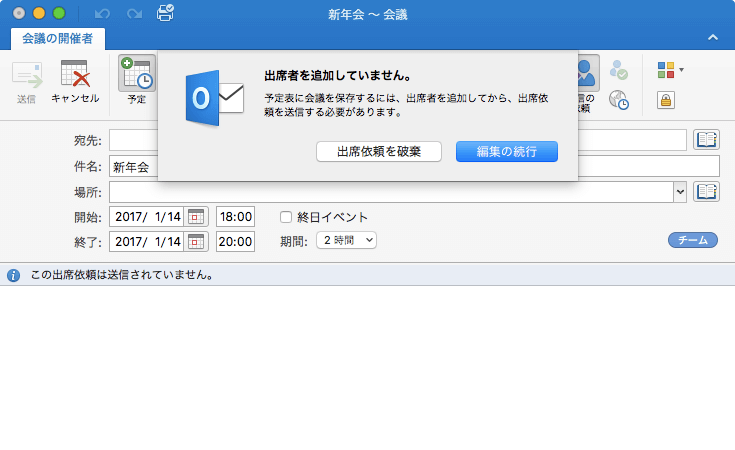Click the end time field 20:00
This screenshot has width=735, height=450.
click(x=235, y=241)
